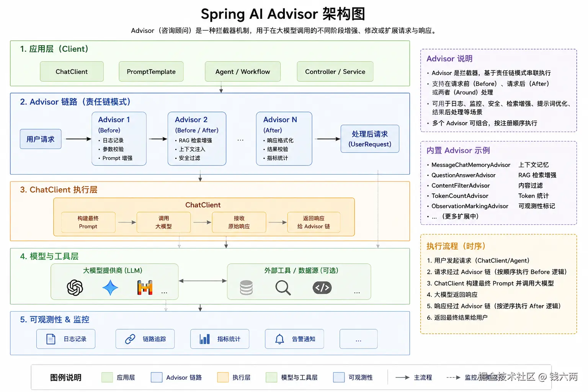Click the orange 执行层 legend swatch
The height and width of the screenshot is (392, 588).
223,377
